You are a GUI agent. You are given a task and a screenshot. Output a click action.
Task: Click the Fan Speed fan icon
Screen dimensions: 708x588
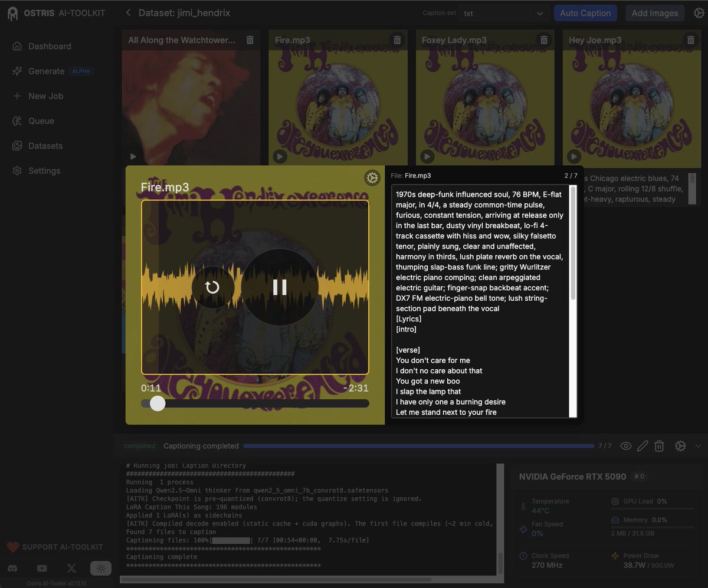pos(523,529)
